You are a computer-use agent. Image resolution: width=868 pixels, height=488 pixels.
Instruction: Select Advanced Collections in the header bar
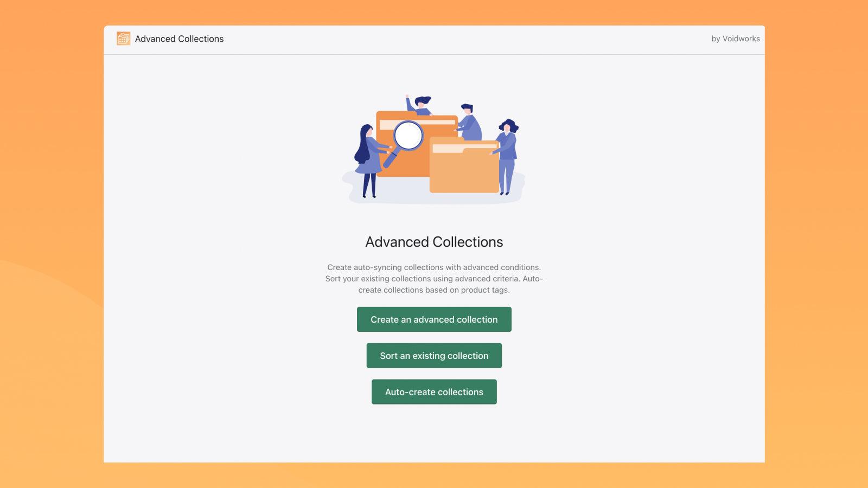point(179,38)
